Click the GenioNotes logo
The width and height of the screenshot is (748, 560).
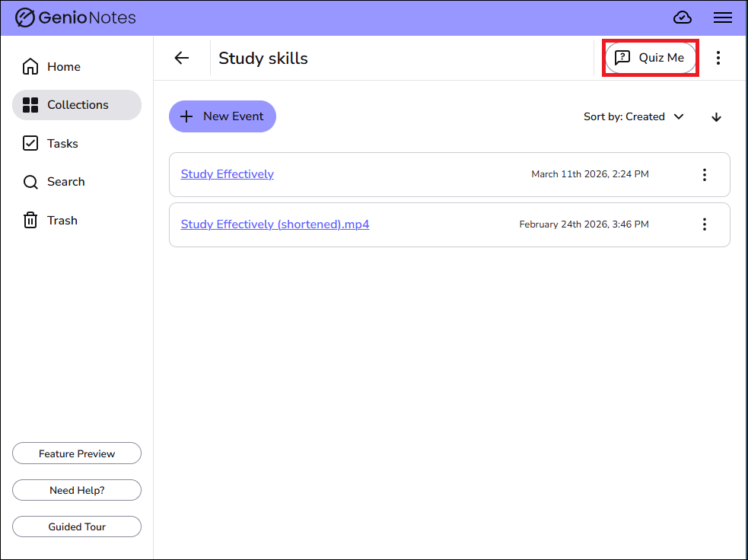point(75,17)
